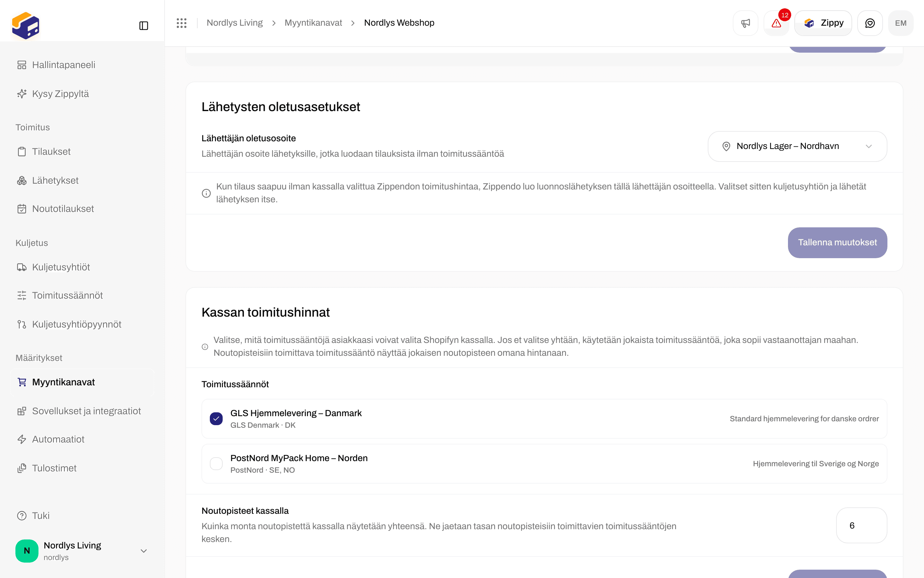Click the Toimitussäännöt sliders icon
This screenshot has width=924, height=578.
click(x=22, y=295)
